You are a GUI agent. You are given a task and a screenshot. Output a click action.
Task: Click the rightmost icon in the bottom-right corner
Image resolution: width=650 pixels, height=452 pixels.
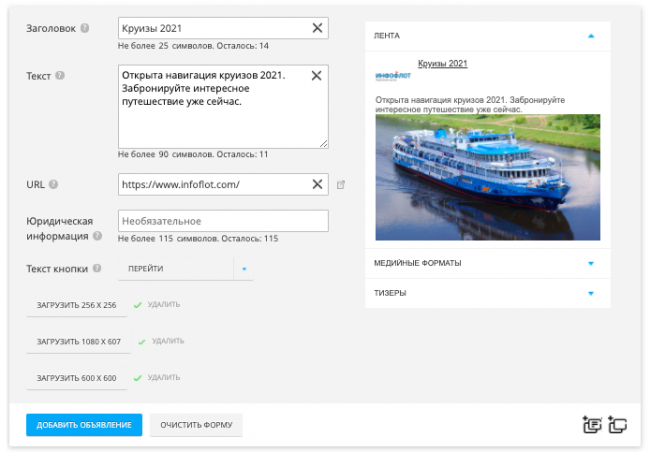coord(617,424)
